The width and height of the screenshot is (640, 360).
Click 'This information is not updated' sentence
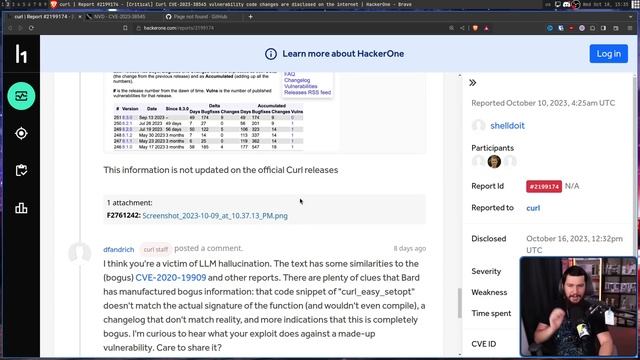(220, 170)
